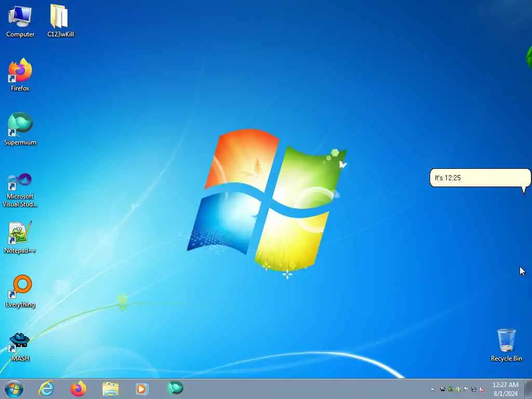Open Windows Explorer from the taskbar
532x399 pixels.
111,389
